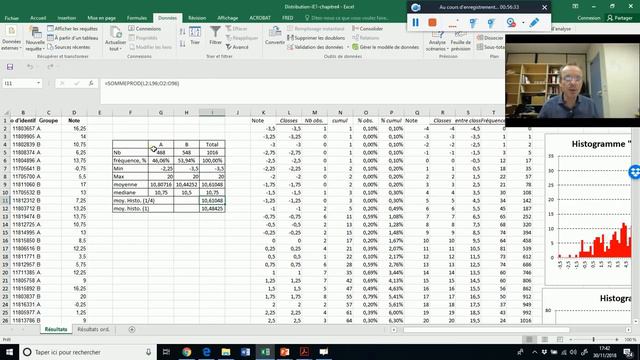Save workbook with the floppy disk icon
This screenshot has width=640, height=360.
point(10,67)
